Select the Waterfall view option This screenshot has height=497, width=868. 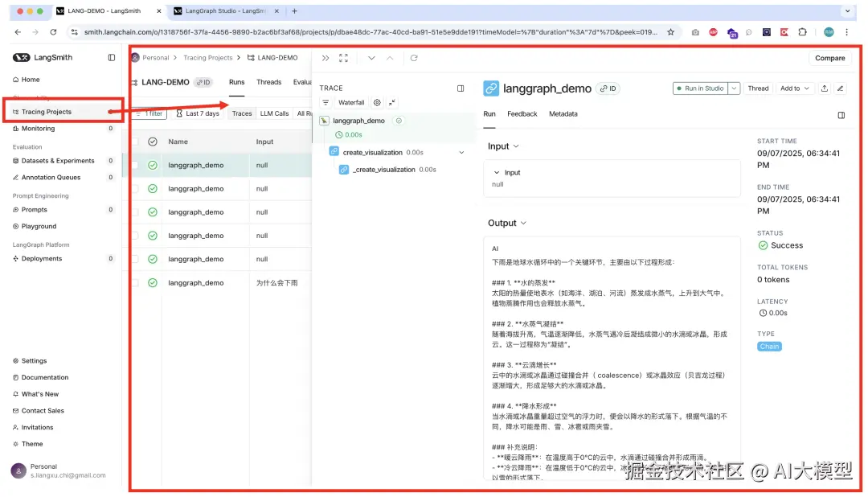351,102
